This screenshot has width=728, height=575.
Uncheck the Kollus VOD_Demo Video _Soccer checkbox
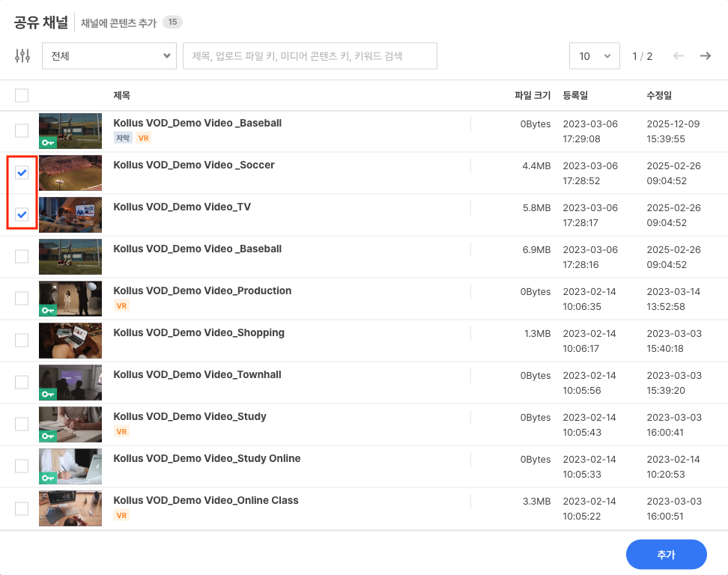tap(22, 173)
